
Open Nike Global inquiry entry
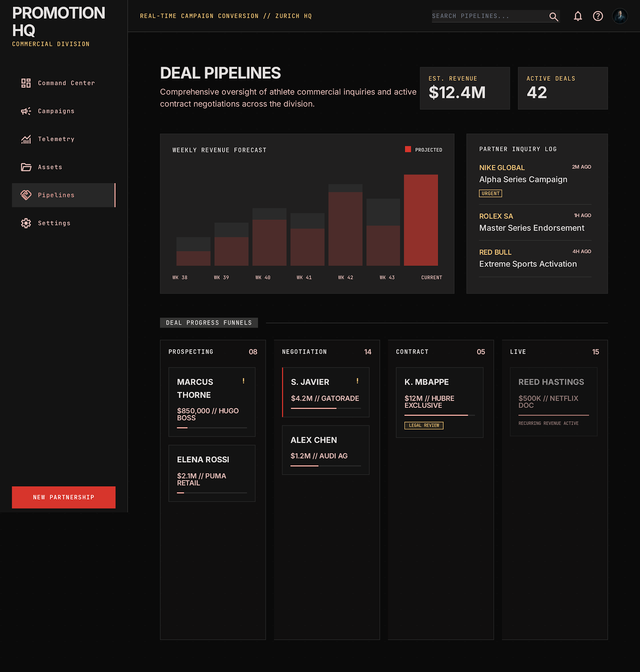pyautogui.click(x=536, y=180)
